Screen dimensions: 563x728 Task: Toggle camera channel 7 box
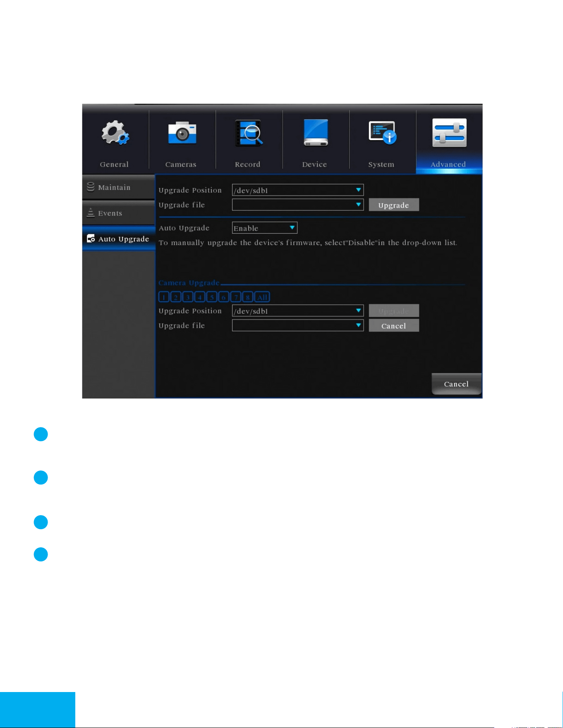(x=236, y=297)
